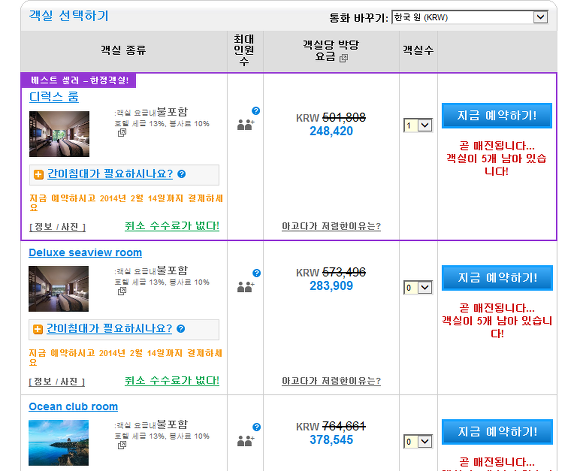This screenshot has width=580, height=471.
Task: Click 지금 예약하기 button for Deluxe seaview room
Action: point(497,277)
